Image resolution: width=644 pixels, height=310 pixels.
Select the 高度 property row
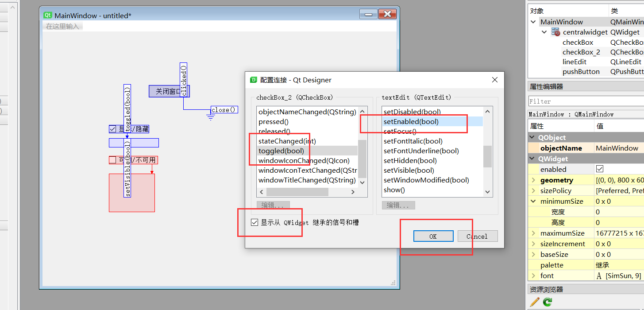point(586,223)
